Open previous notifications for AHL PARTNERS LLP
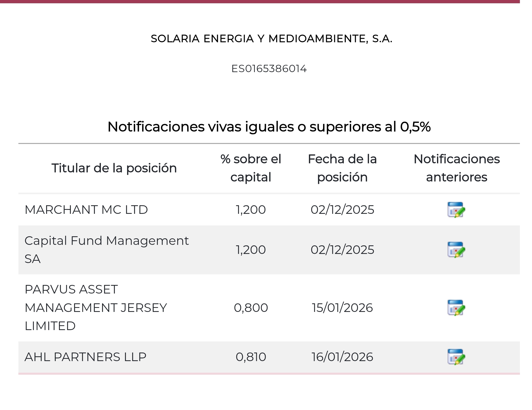This screenshot has width=532, height=410. click(456, 357)
